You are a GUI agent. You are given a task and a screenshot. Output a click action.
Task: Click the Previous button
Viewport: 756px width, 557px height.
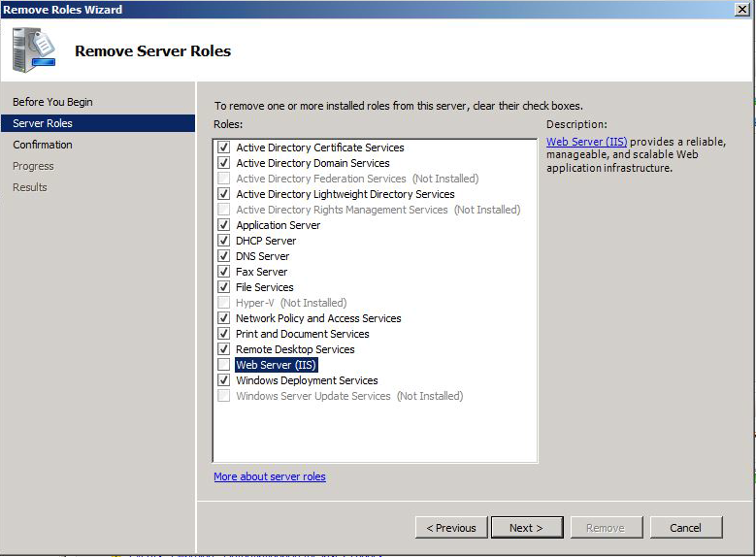click(x=451, y=528)
